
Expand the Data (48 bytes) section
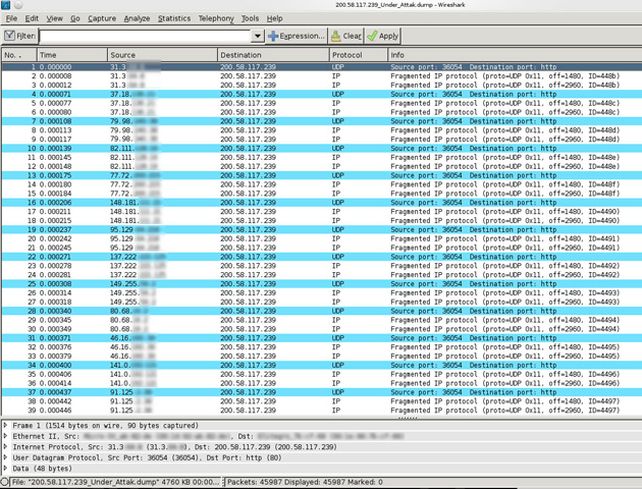tap(5, 468)
